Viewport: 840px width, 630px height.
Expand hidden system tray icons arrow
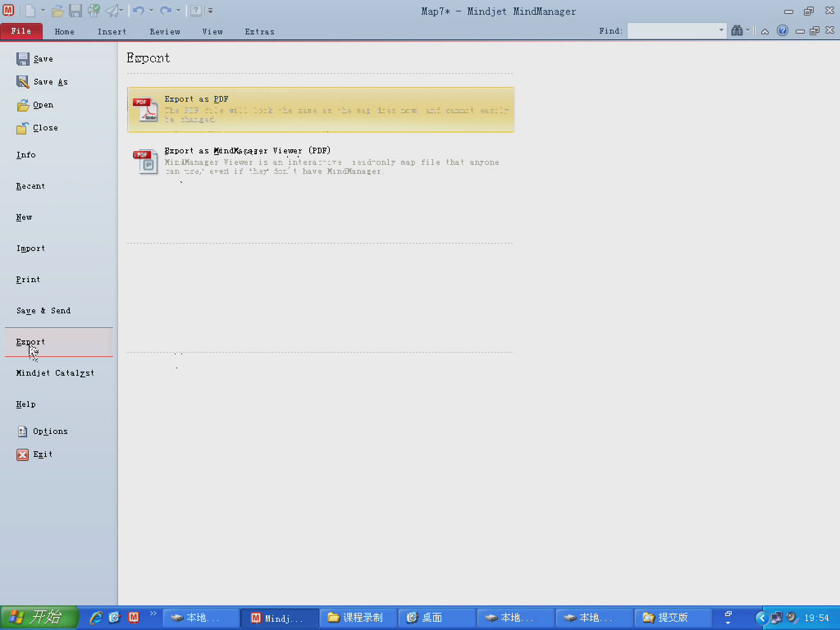tap(761, 619)
